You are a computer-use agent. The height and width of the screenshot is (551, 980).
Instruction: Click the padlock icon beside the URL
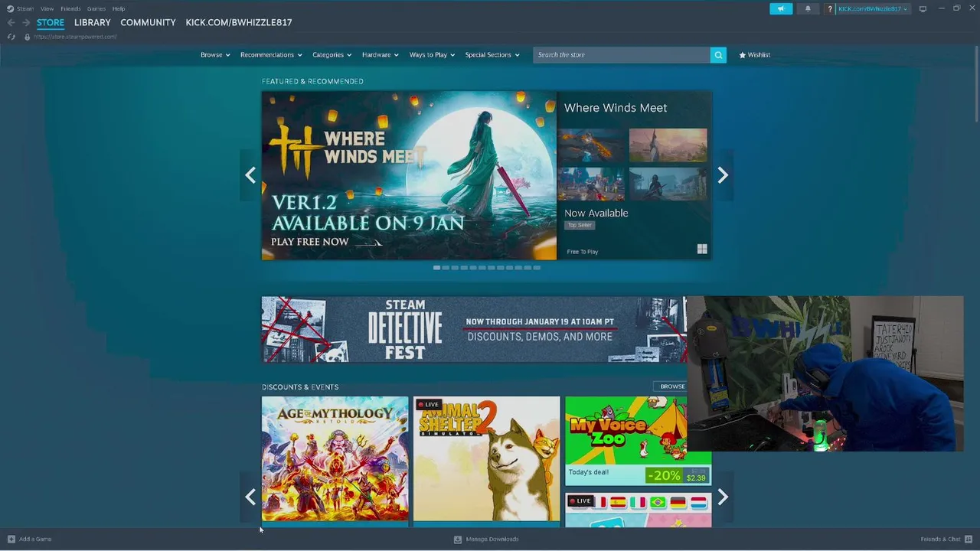[27, 37]
